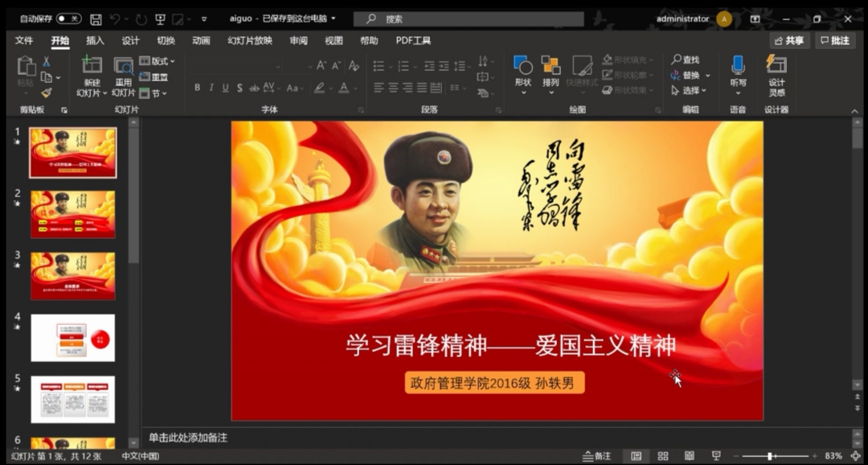
Task: Decrease the font size
Action: (335, 66)
